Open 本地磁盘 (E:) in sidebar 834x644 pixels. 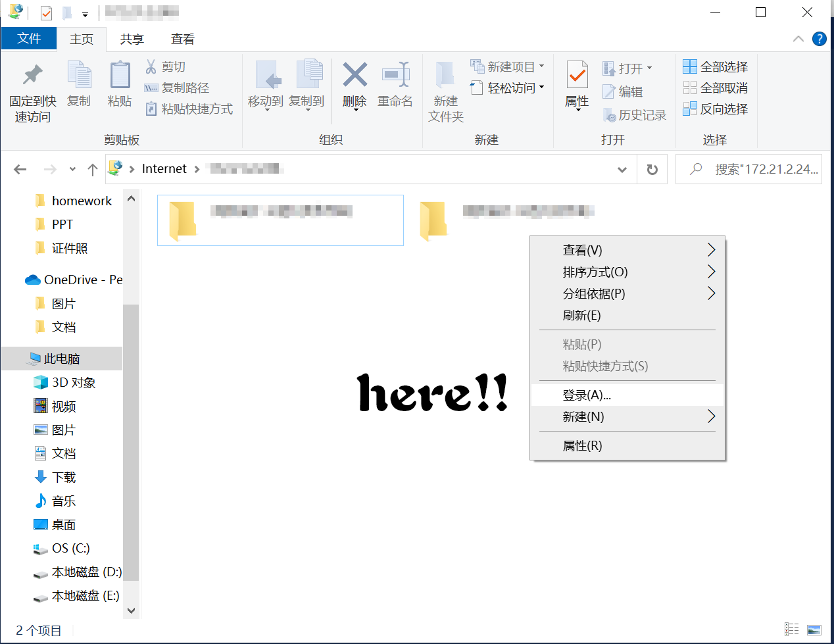[76, 595]
